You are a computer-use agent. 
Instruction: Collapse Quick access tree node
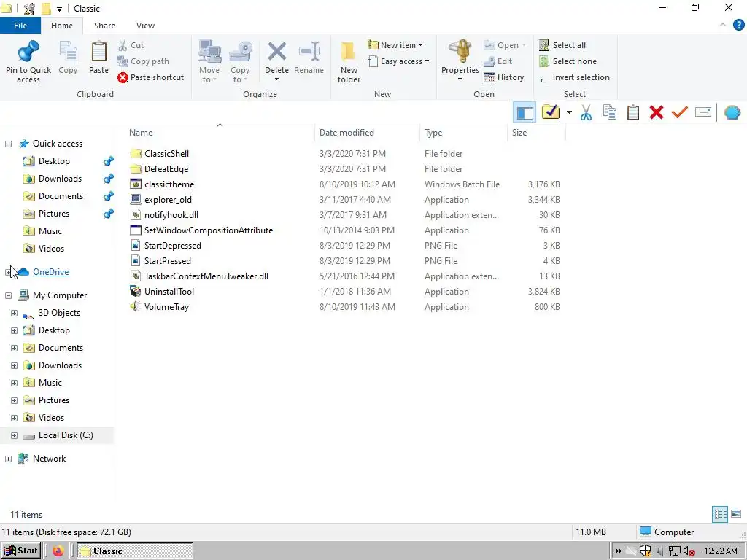click(9, 144)
